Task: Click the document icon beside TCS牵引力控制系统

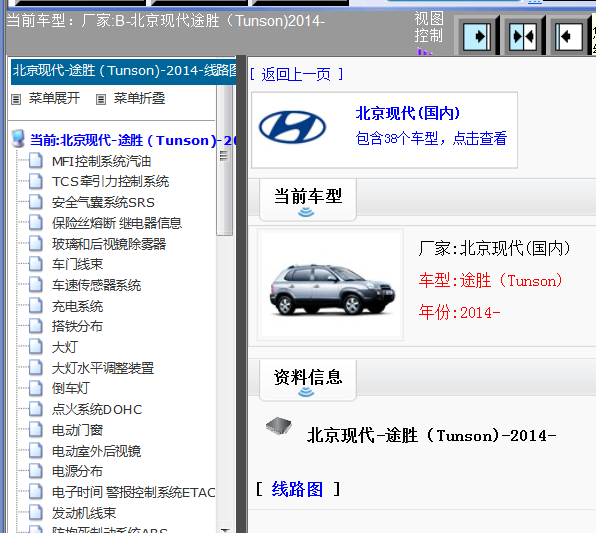Action: pyautogui.click(x=36, y=181)
